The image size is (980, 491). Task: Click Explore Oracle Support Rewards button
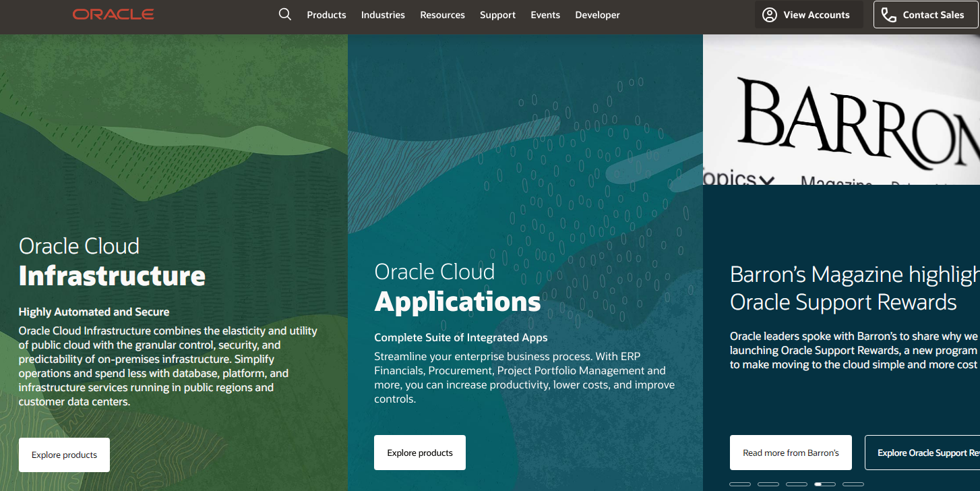click(922, 453)
